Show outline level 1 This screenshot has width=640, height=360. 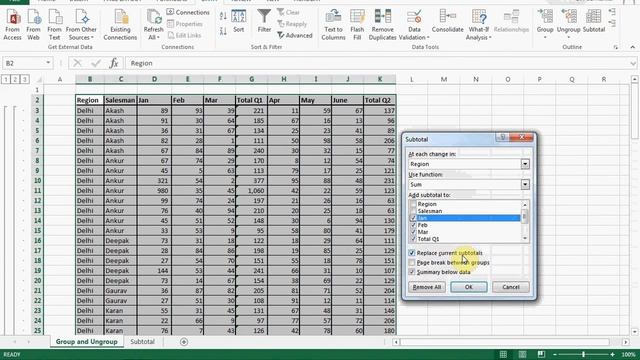click(6, 79)
